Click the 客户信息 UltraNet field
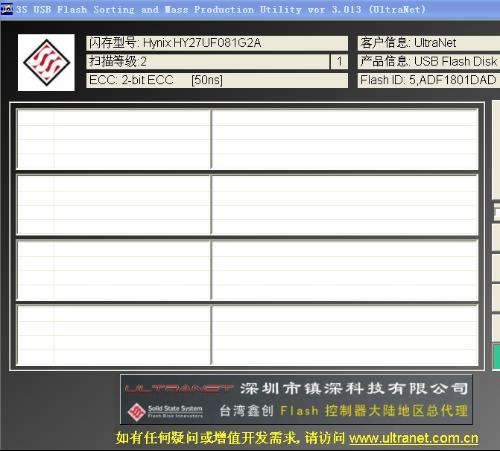500x451 pixels. click(429, 43)
